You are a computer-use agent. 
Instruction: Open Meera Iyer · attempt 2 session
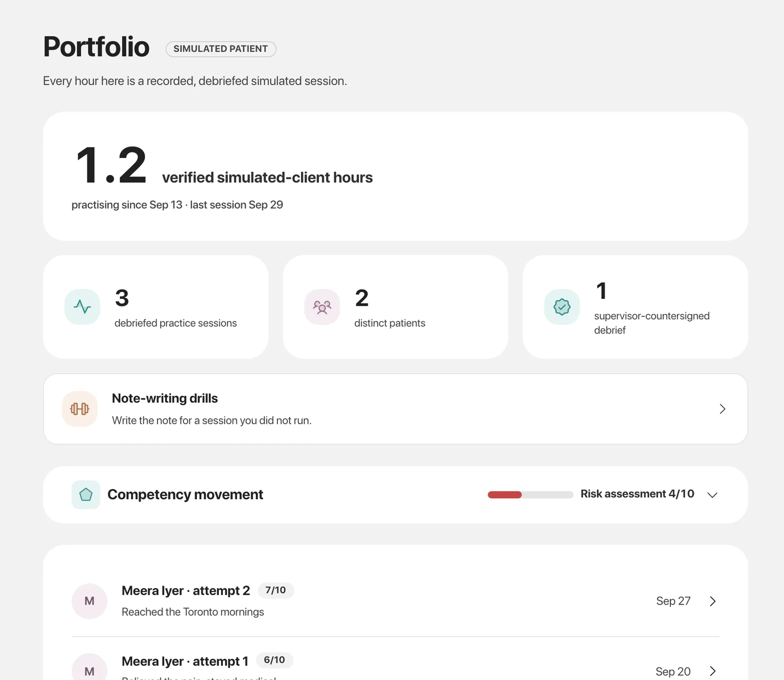(395, 601)
